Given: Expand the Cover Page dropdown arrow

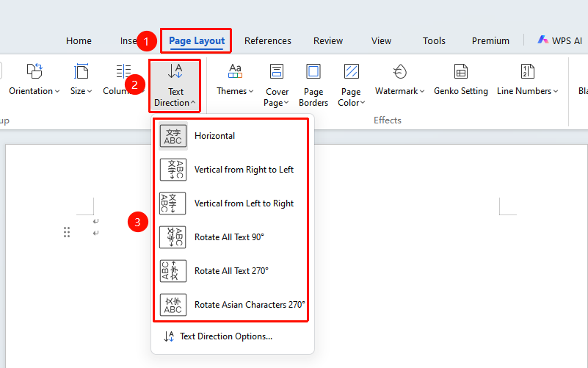Looking at the screenshot, I should [286, 102].
